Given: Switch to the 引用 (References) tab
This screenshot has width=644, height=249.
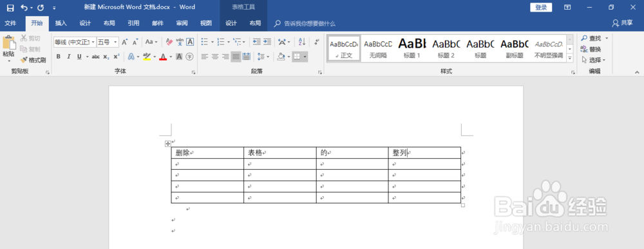Looking at the screenshot, I should click(x=133, y=23).
